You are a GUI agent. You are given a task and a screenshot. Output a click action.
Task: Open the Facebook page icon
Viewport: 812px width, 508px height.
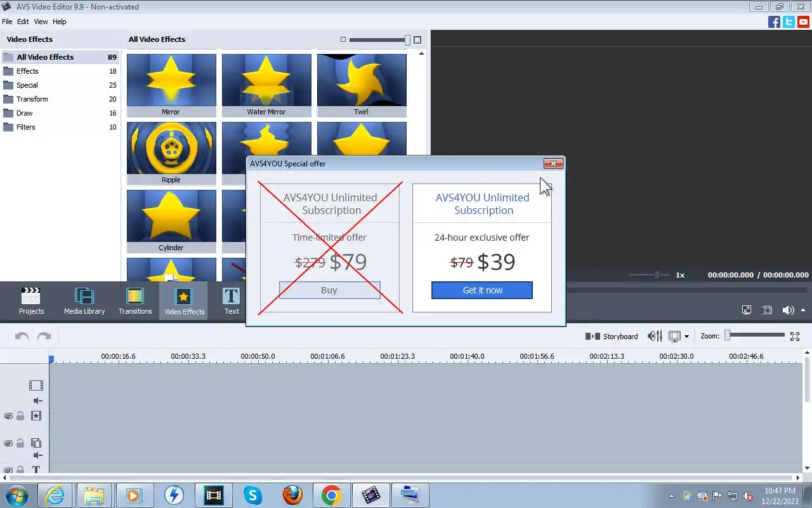click(774, 22)
